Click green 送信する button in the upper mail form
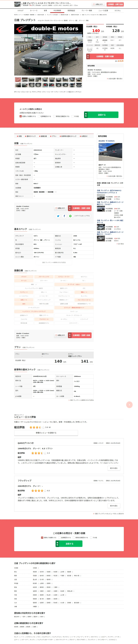The image size is (138, 644). [101, 115]
